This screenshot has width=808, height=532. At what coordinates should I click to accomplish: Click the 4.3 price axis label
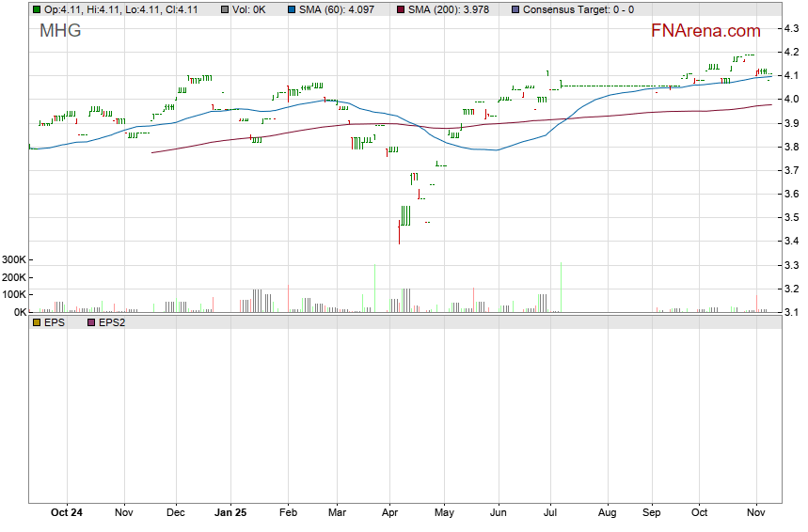(x=791, y=29)
